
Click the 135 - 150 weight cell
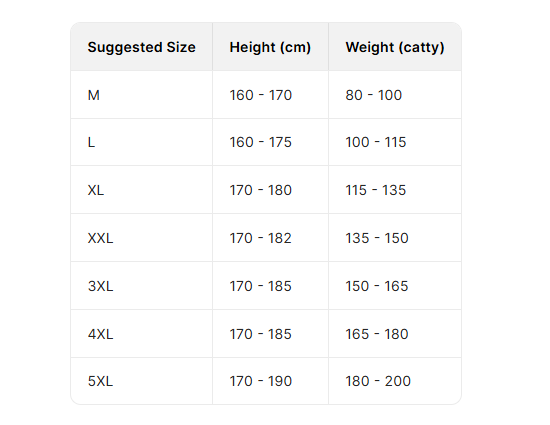[x=395, y=238]
